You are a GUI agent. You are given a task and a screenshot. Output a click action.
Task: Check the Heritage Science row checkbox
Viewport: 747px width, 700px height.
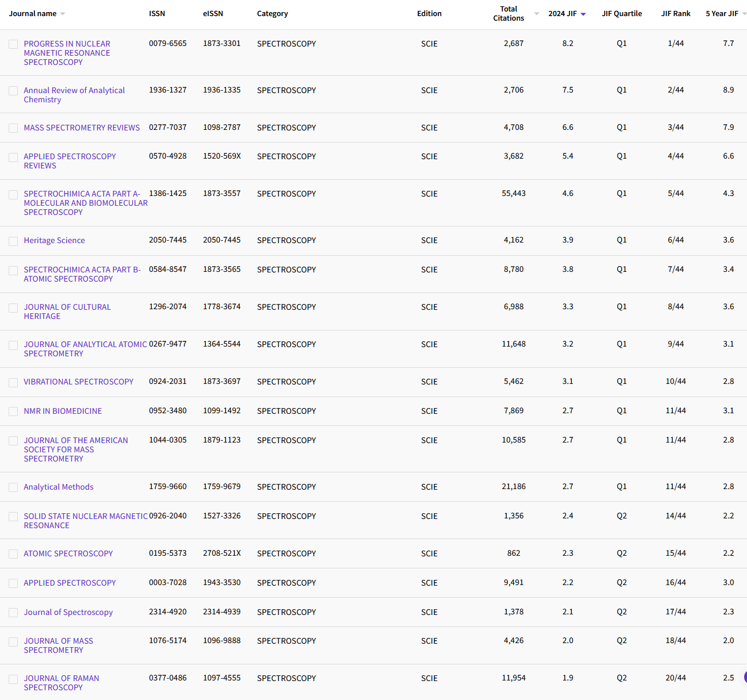coord(13,240)
